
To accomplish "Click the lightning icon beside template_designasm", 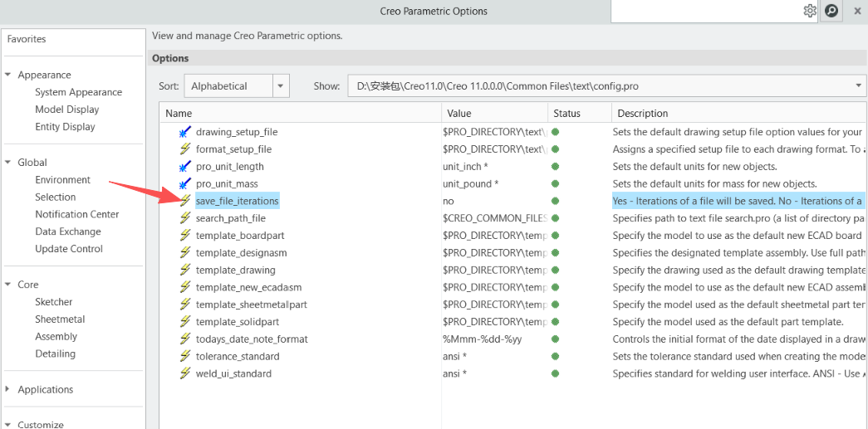I will 185,252.
